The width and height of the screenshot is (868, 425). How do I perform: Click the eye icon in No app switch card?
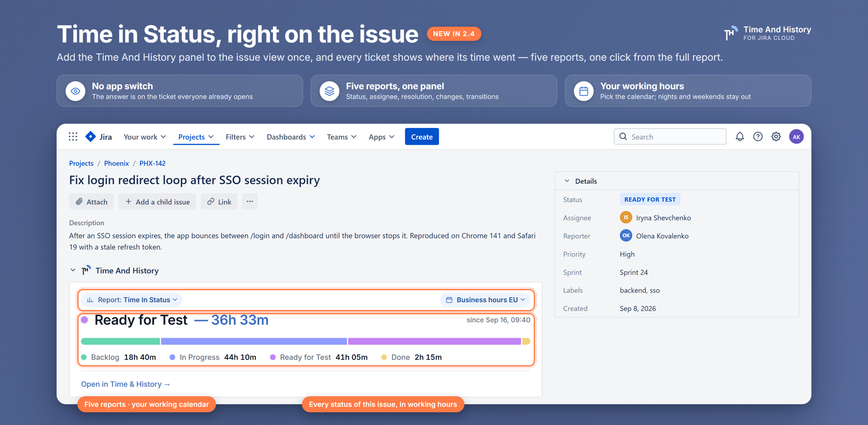(75, 91)
